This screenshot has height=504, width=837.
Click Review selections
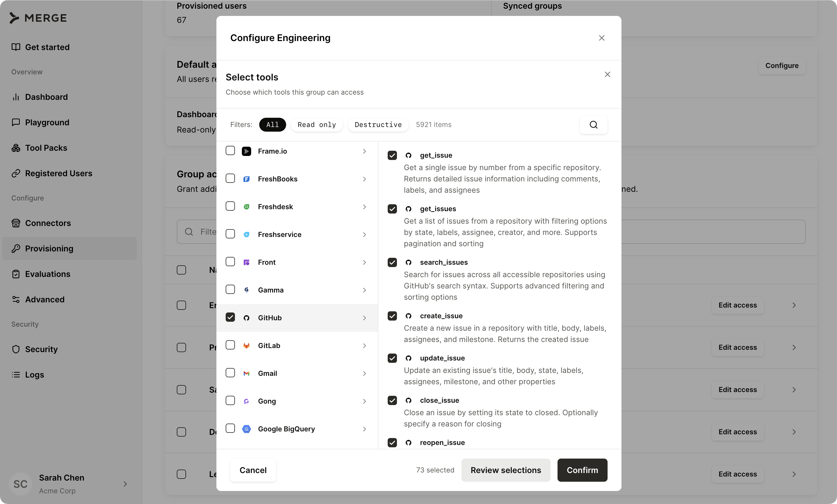[x=506, y=470]
